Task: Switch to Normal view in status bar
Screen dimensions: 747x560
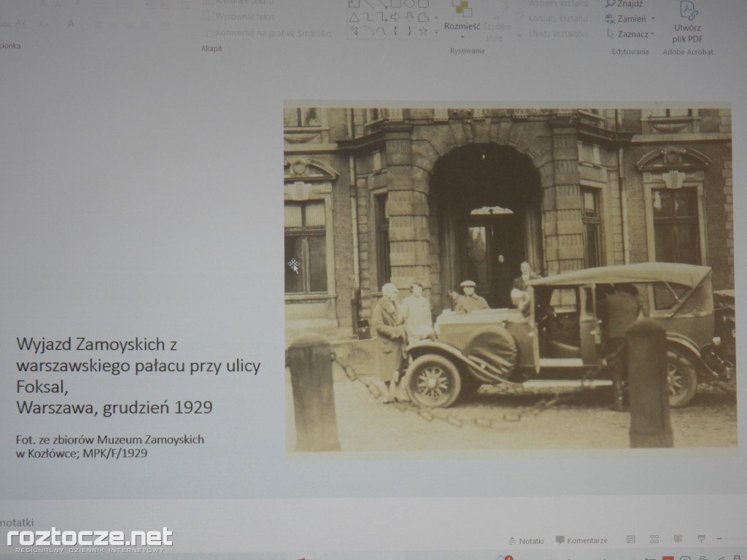Action: (631, 540)
